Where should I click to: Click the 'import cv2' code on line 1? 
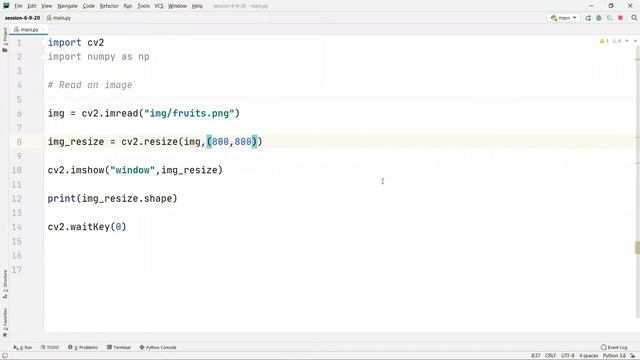pos(76,42)
